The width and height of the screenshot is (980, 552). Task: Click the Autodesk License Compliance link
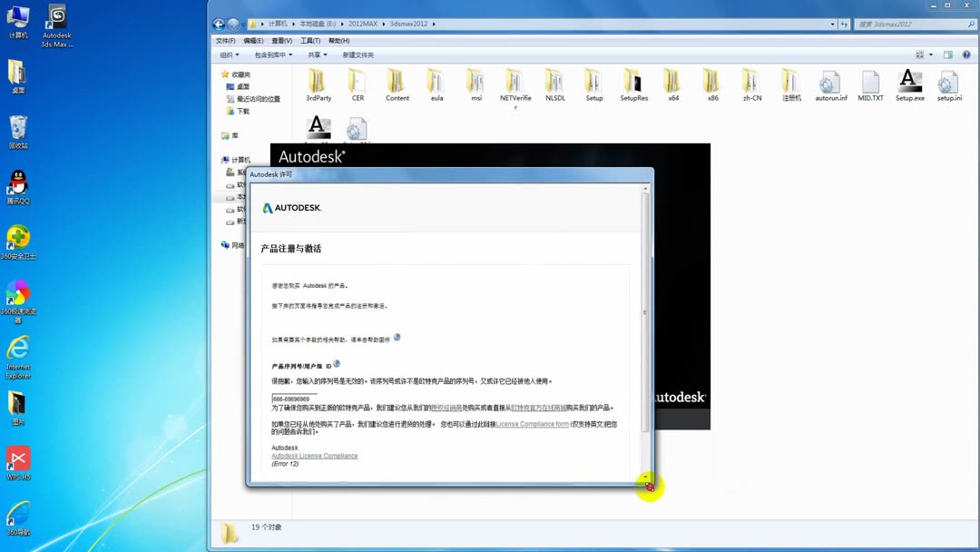pos(314,454)
